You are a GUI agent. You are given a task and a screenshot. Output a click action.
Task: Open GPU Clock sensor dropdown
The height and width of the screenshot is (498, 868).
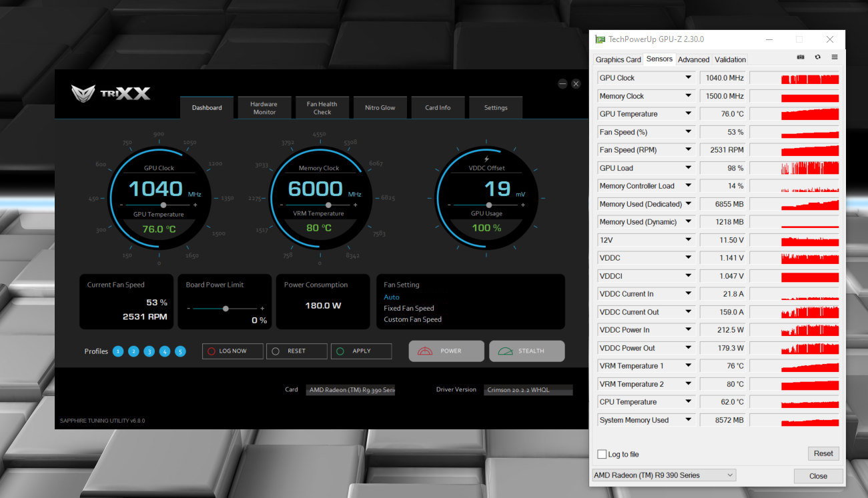click(x=689, y=78)
